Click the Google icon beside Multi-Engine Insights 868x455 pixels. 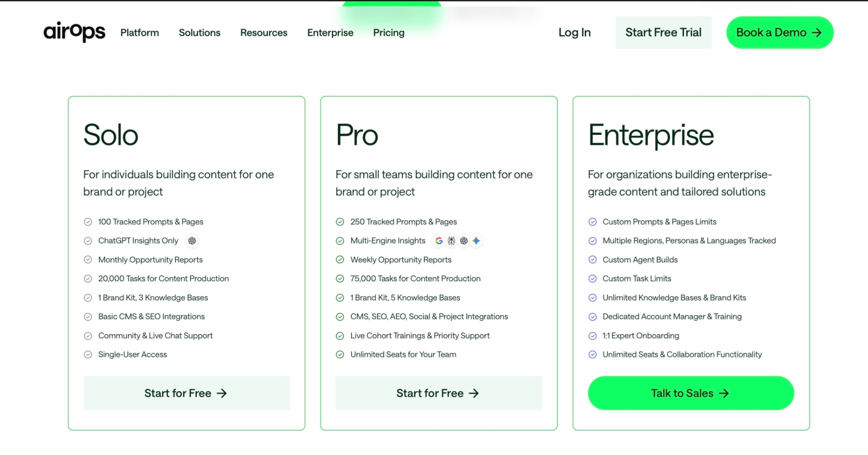point(439,241)
